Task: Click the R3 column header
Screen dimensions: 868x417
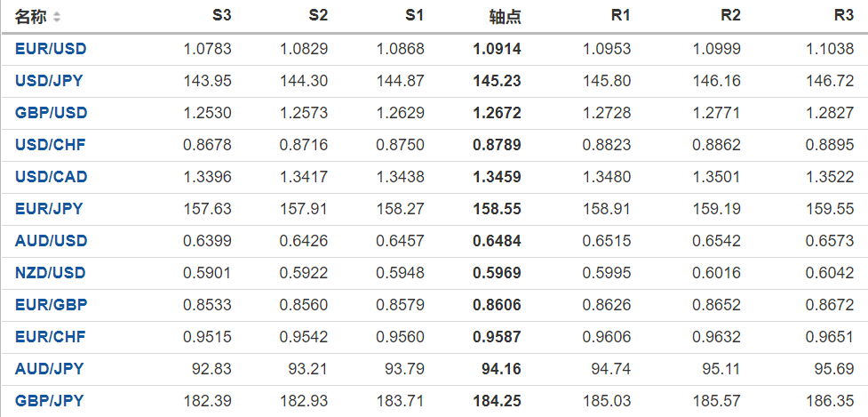Action: 844,17
